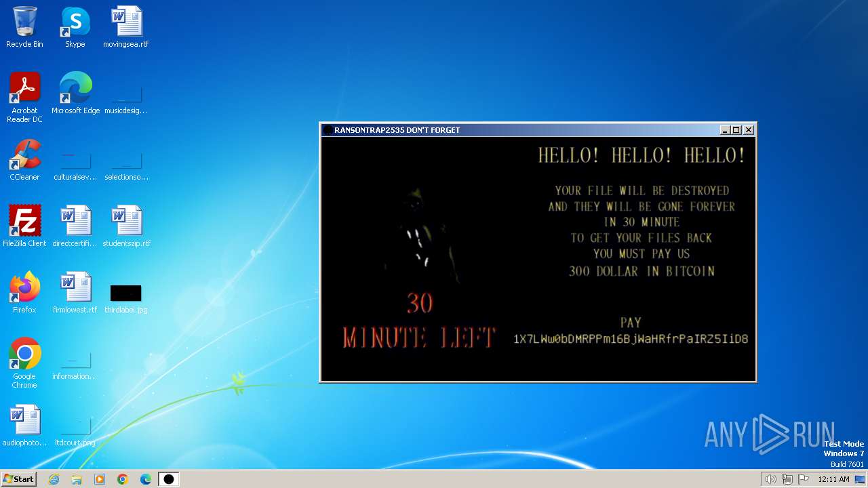Launch the Microsoft Edge desktop shortcut
The image size is (868, 488).
pos(75,94)
